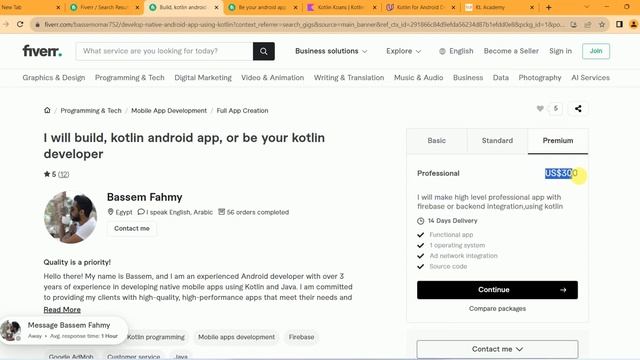Open AI Services category
The height and width of the screenshot is (360, 640).
coord(590,78)
